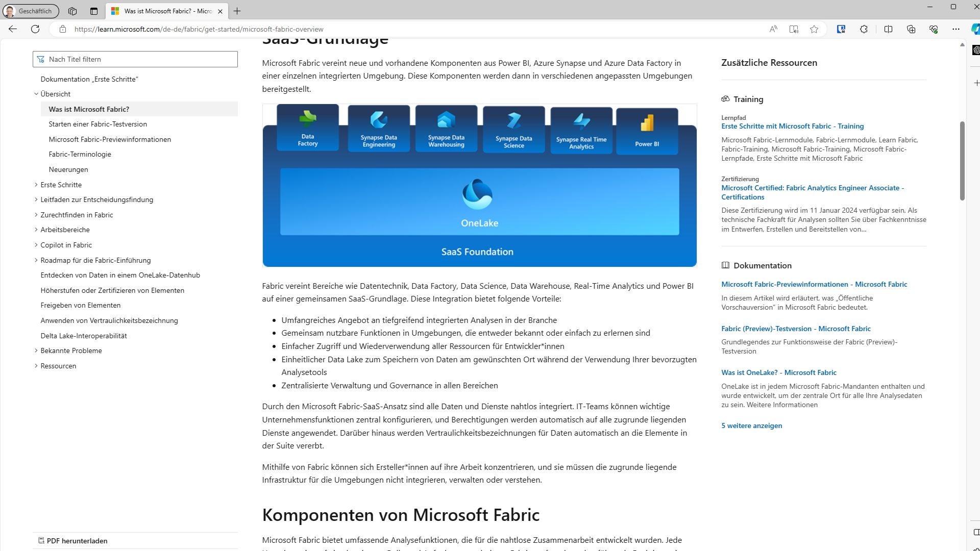Viewport: 980px width, 551px height.
Task: Click Was ist OneLake? Microsoft Fabric link
Action: coord(779,372)
